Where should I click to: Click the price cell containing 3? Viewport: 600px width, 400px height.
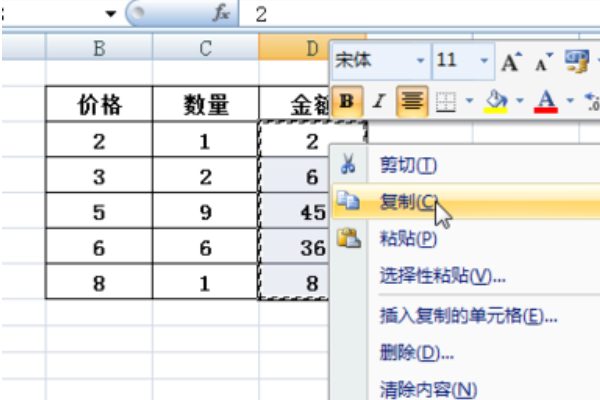coord(99,176)
